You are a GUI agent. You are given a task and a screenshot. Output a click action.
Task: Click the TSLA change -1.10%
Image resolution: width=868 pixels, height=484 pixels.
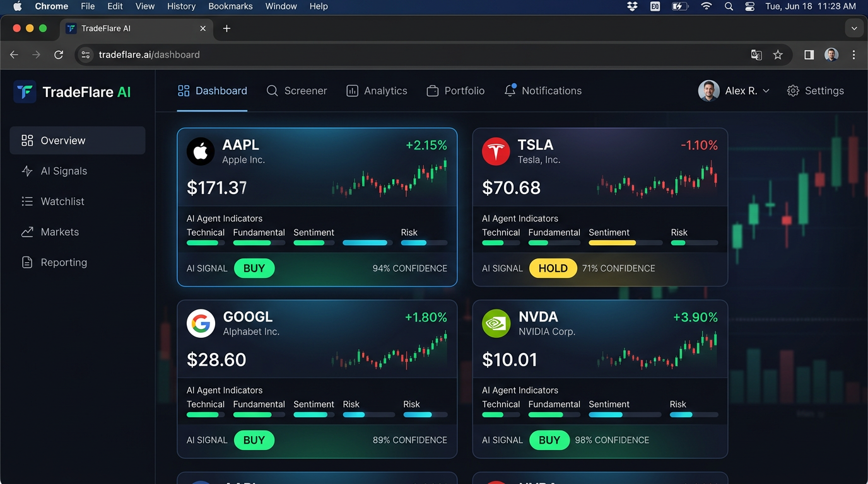point(699,146)
